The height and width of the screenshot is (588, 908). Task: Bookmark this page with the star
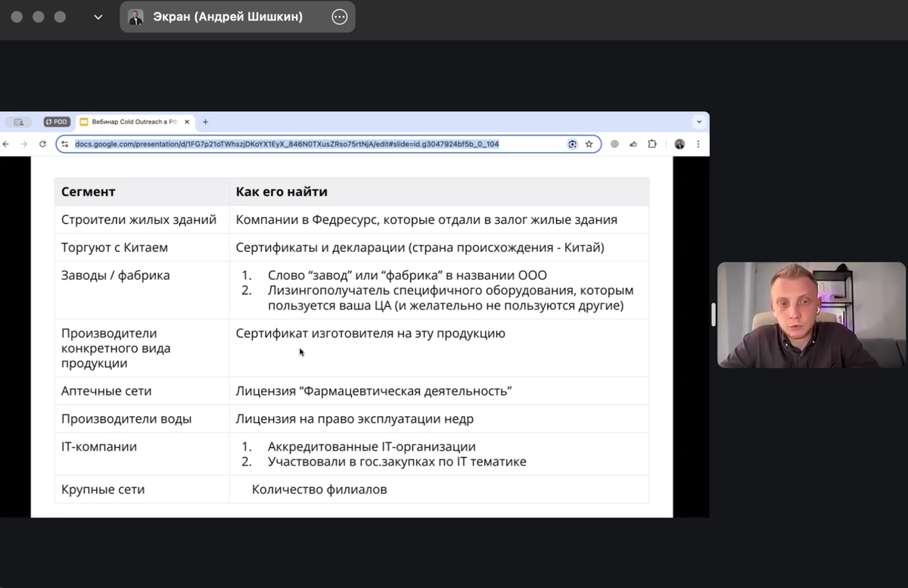(x=589, y=144)
